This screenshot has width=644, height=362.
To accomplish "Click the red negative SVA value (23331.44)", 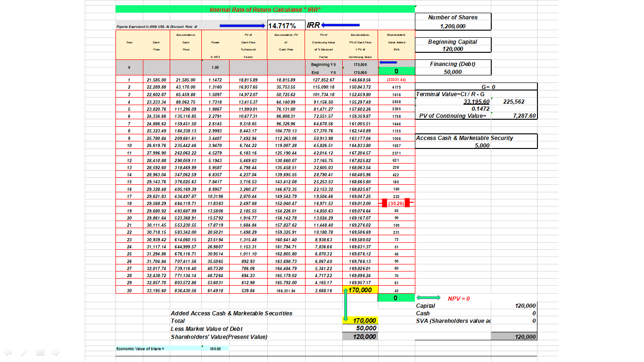I will (x=396, y=80).
